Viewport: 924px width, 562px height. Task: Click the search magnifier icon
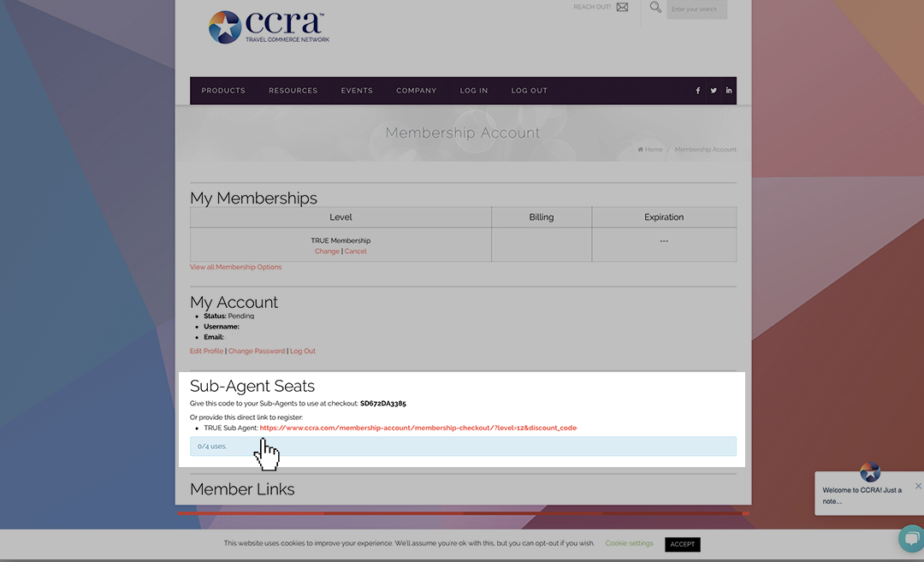(655, 7)
